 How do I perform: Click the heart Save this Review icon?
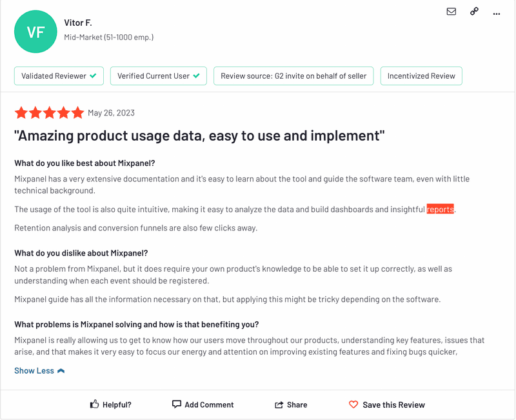click(353, 405)
